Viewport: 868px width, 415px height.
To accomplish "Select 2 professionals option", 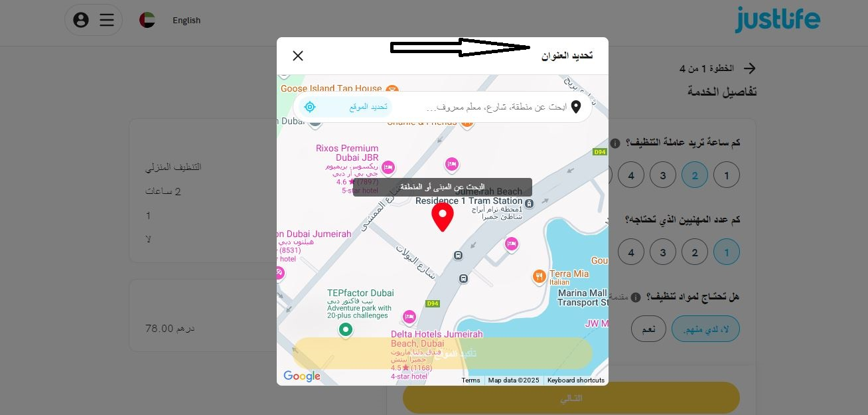I will (695, 252).
